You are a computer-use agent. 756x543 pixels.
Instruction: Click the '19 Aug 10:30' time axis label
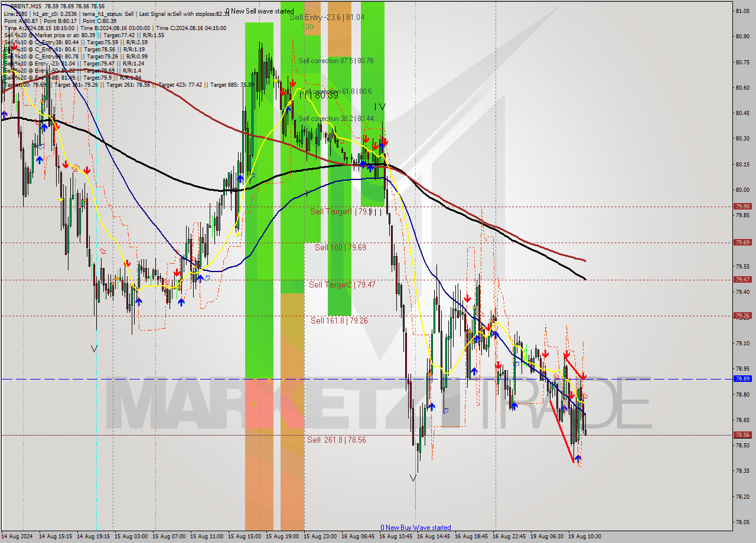click(585, 537)
